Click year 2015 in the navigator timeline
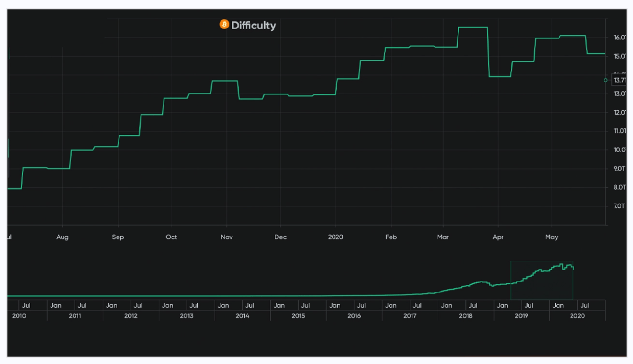Image resolution: width=633 pixels, height=364 pixels. point(298,316)
